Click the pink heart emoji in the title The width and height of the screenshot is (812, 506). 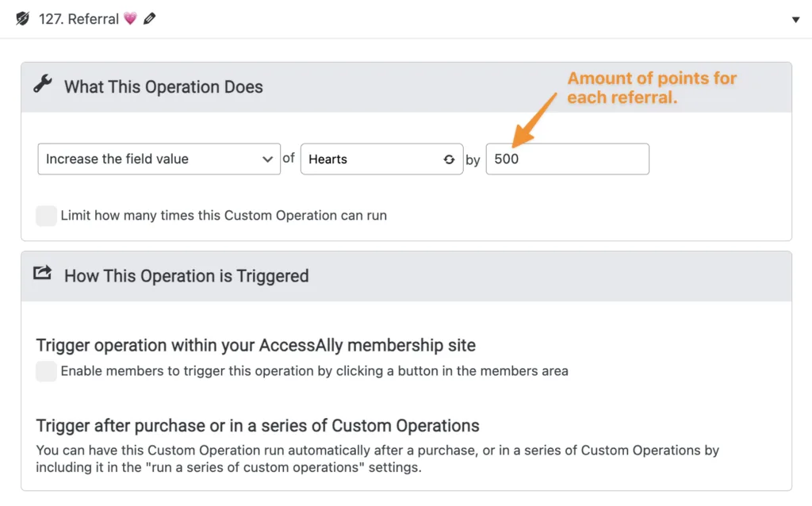[x=131, y=18]
